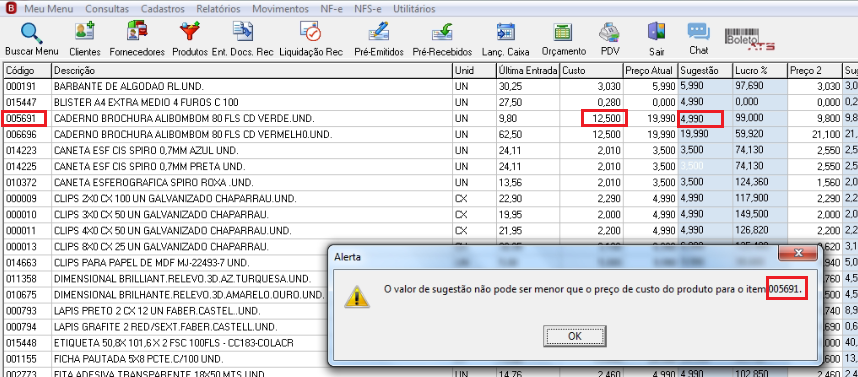Open the Cadastros menu
The image size is (858, 377).
coord(163,9)
